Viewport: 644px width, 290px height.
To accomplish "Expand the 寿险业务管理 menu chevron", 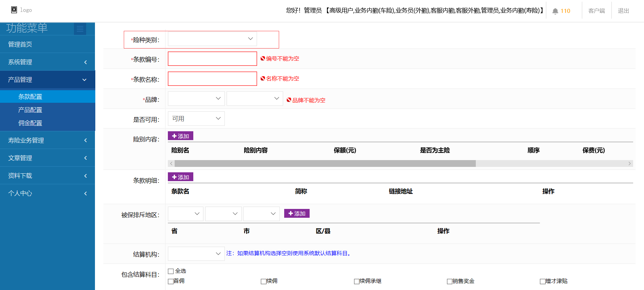I will pyautogui.click(x=85, y=140).
